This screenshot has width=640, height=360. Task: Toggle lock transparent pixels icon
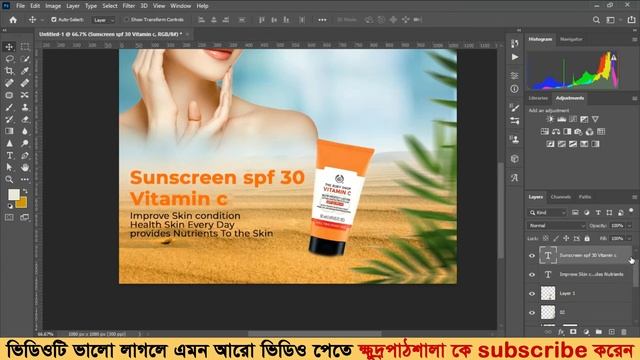(546, 238)
